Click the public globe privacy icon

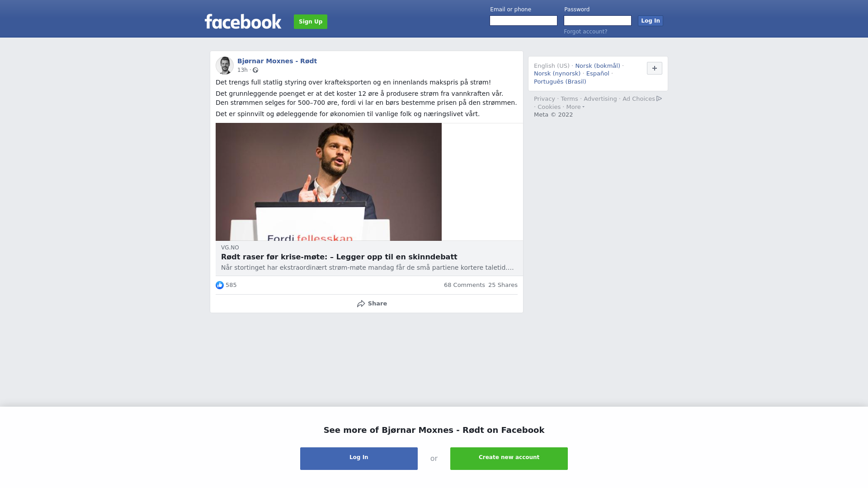tap(255, 70)
